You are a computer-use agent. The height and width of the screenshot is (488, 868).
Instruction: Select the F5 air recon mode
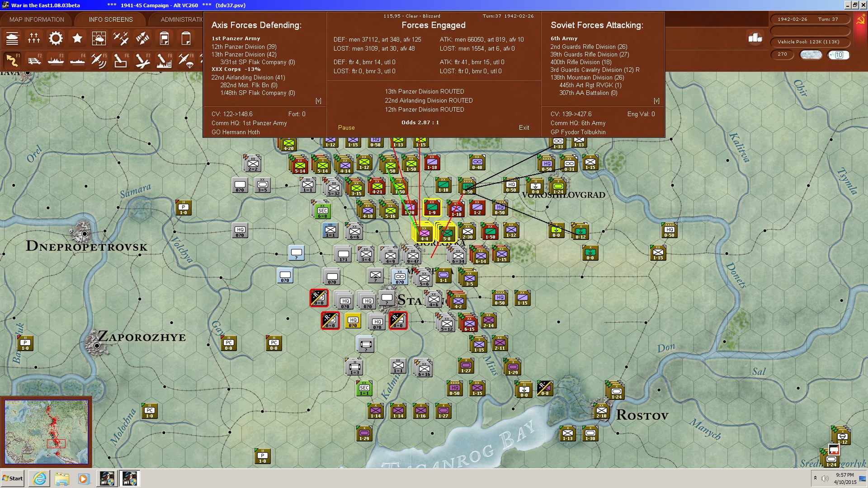99,60
